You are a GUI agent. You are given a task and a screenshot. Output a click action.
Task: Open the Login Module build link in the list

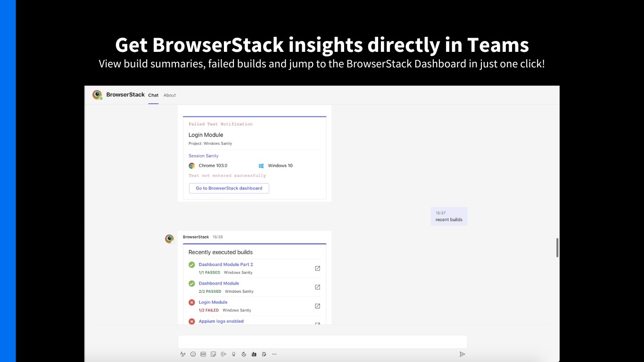[x=213, y=302]
